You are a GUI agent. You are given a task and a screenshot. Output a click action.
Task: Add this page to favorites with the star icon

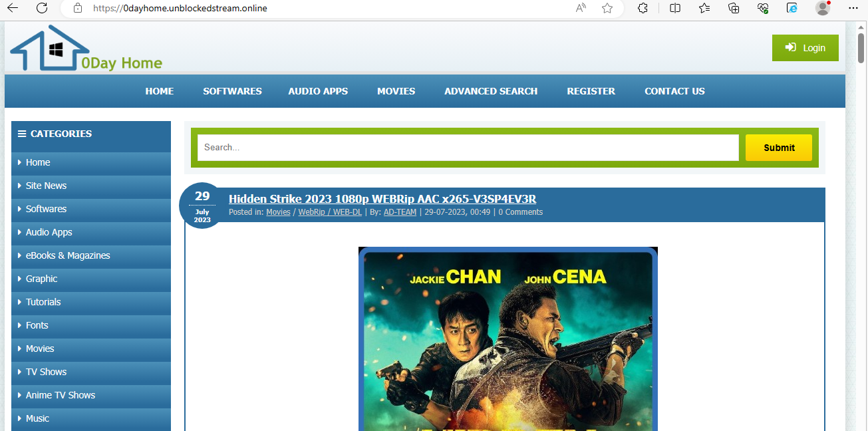pos(607,8)
